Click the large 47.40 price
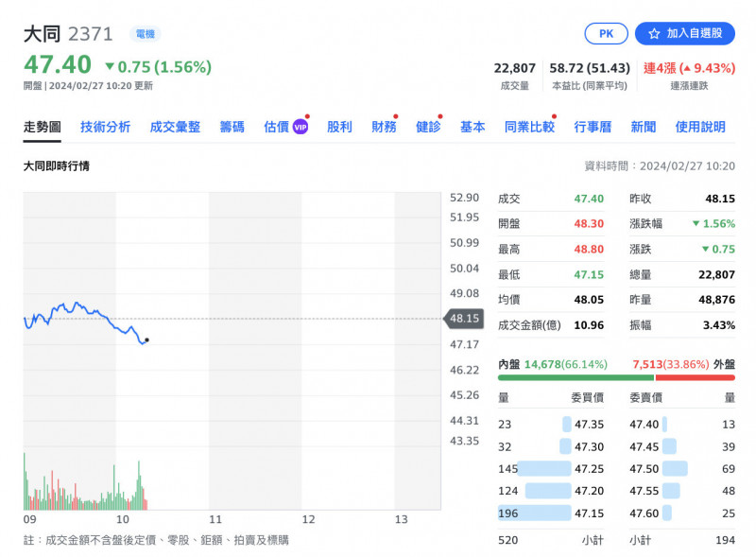Image resolution: width=756 pixels, height=557 pixels. (x=58, y=64)
